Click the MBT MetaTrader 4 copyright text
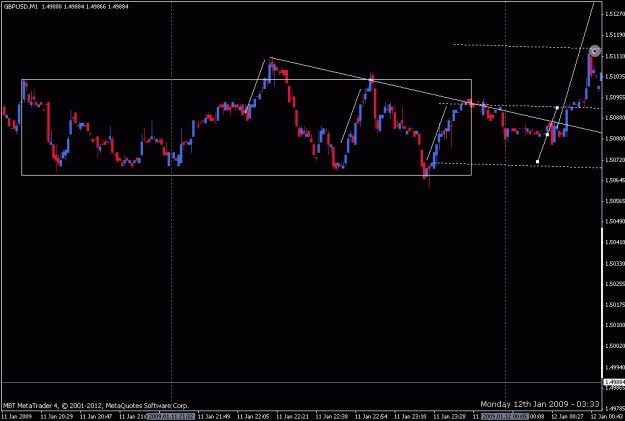The width and height of the screenshot is (625, 421). pos(96,406)
